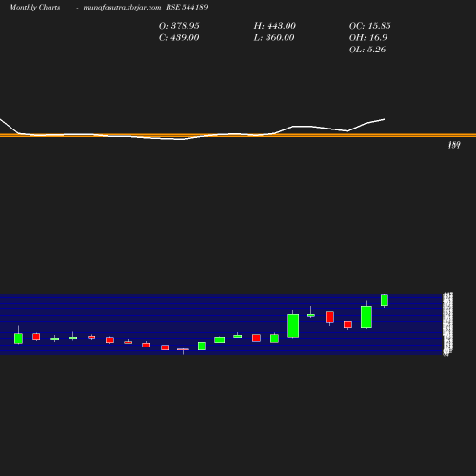Click the close value "C: 439.00"
The width and height of the screenshot is (476, 476).
click(179, 38)
